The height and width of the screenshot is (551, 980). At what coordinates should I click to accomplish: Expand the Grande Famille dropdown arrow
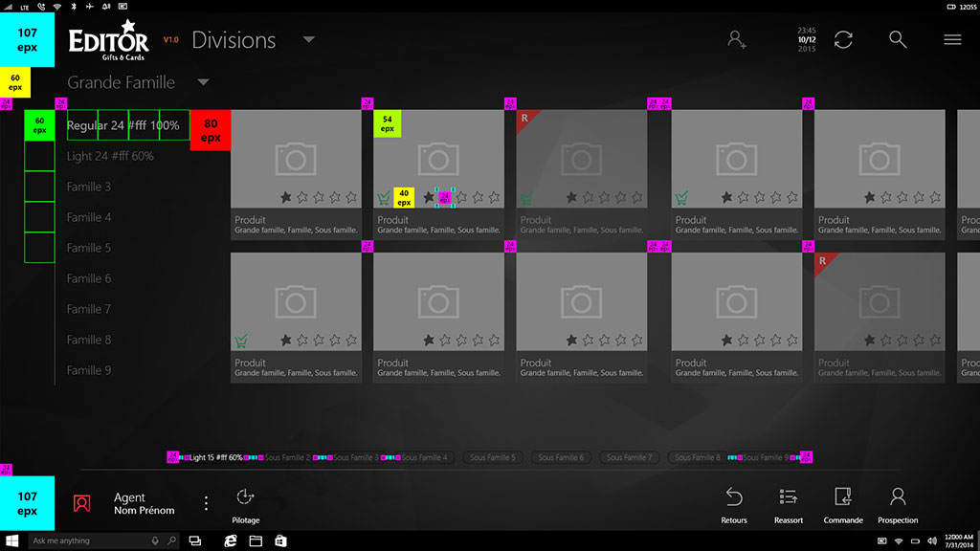(204, 82)
